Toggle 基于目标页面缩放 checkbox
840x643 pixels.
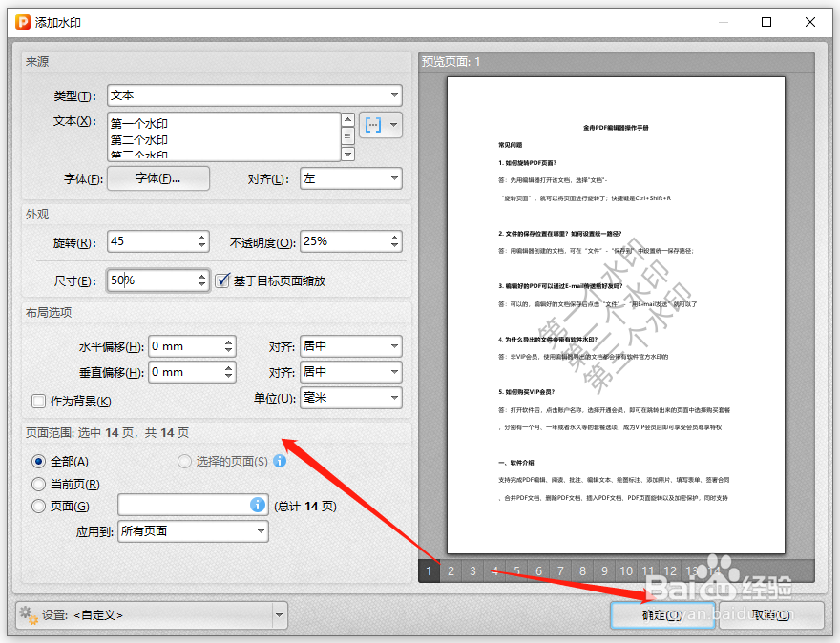[222, 280]
